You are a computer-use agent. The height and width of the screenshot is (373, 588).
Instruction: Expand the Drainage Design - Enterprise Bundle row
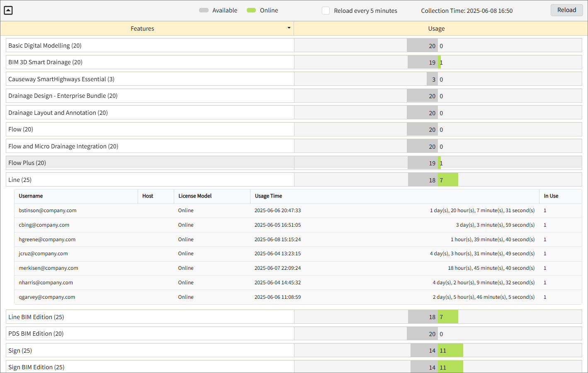pos(149,95)
